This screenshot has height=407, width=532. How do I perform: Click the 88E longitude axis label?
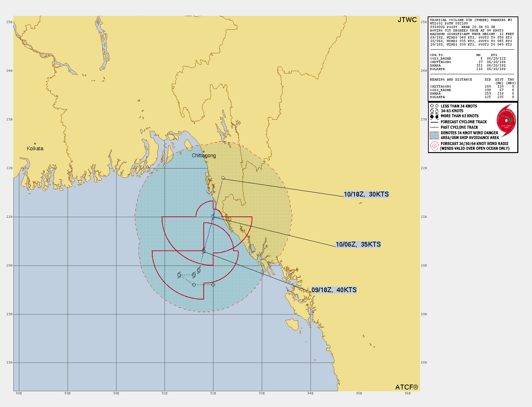[x=19, y=393]
